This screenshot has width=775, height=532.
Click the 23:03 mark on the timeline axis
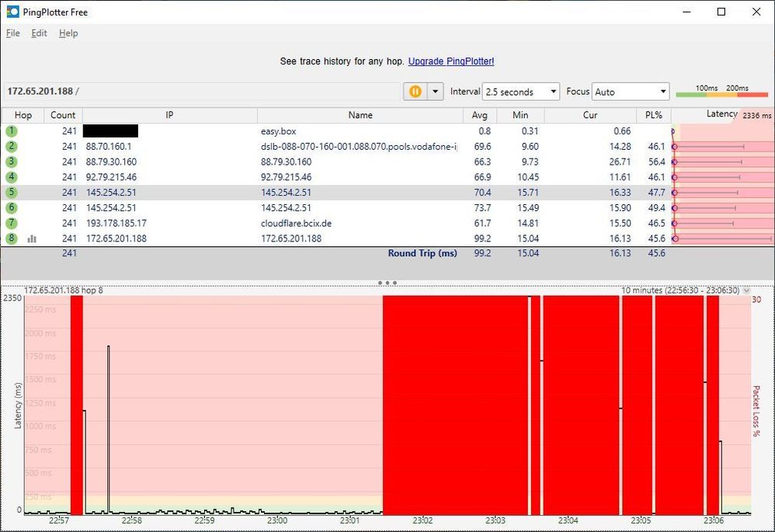click(x=495, y=520)
